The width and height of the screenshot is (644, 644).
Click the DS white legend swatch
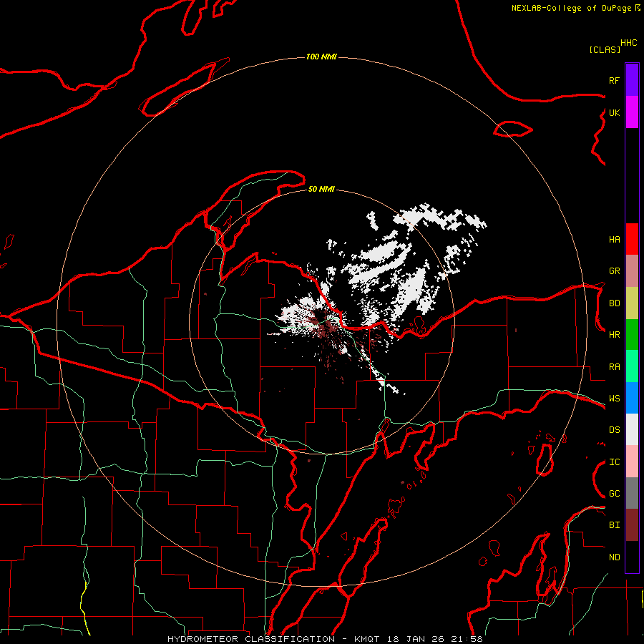pos(632,429)
